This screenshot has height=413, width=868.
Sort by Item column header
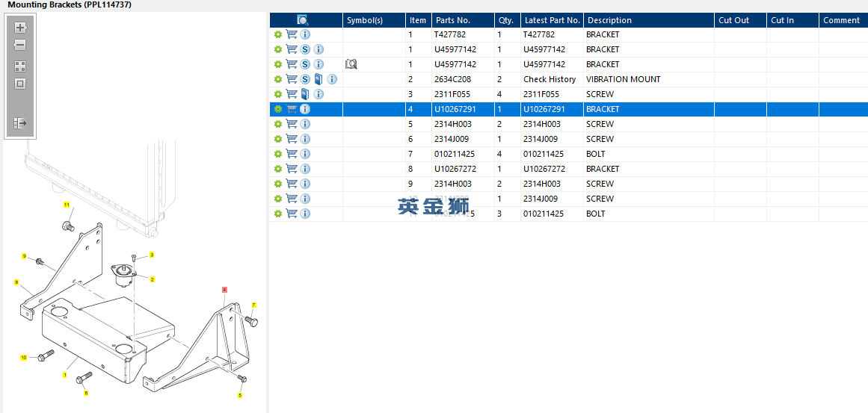[x=419, y=20]
